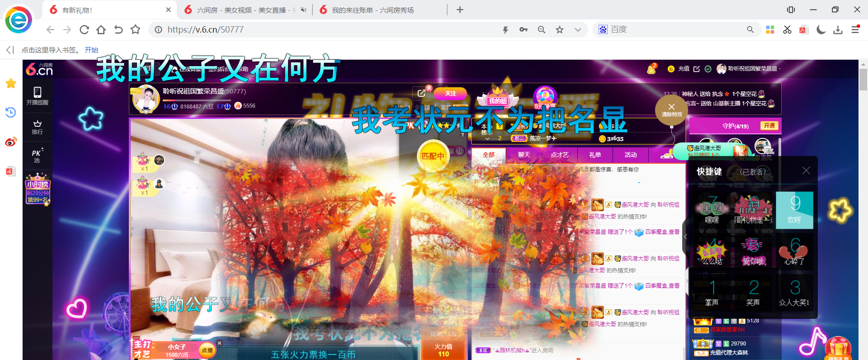Select the 全部 chat tab
The width and height of the screenshot is (868, 360).
point(489,155)
